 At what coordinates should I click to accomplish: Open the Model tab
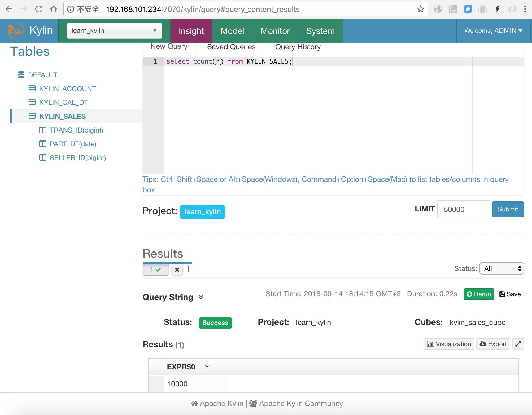click(232, 31)
